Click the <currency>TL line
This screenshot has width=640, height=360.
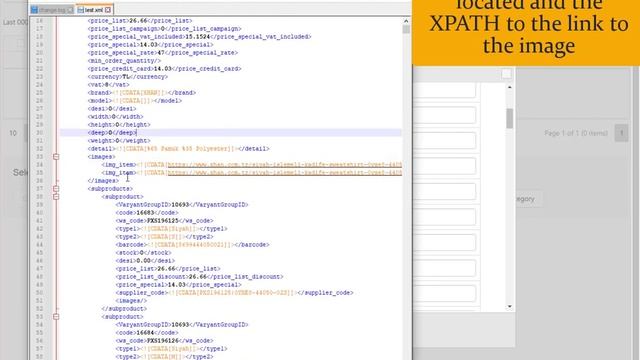127,77
